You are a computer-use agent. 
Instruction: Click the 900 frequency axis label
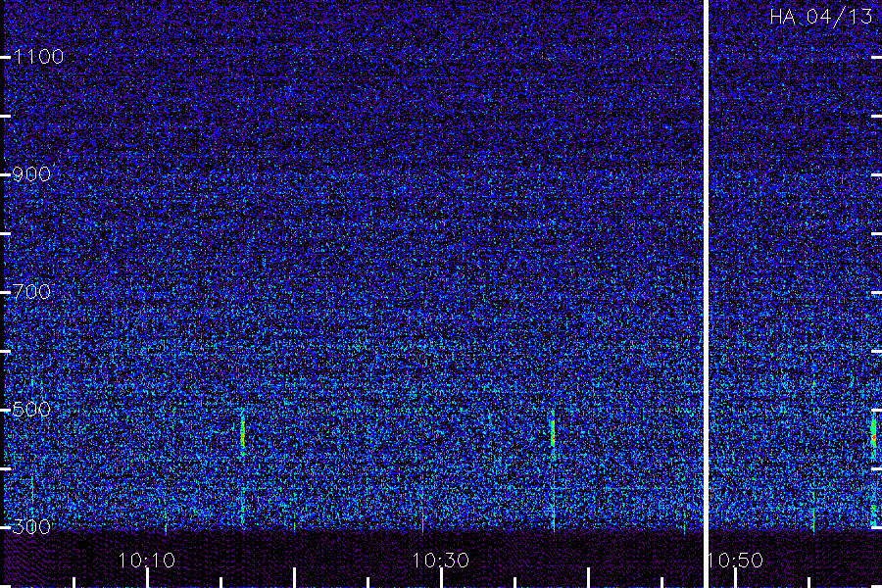31,174
